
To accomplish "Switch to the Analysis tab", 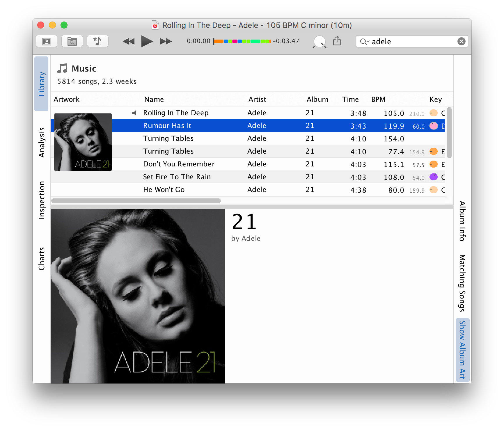I will coord(42,142).
